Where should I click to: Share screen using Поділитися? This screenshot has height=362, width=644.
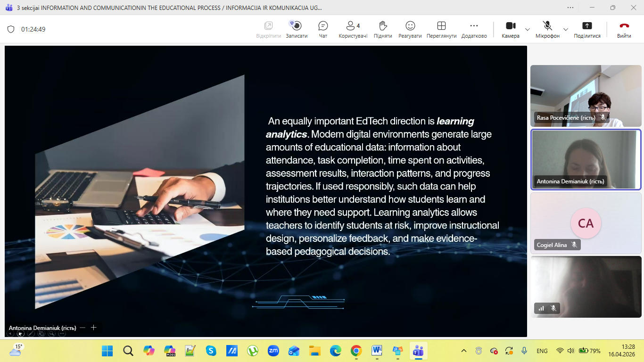click(587, 29)
